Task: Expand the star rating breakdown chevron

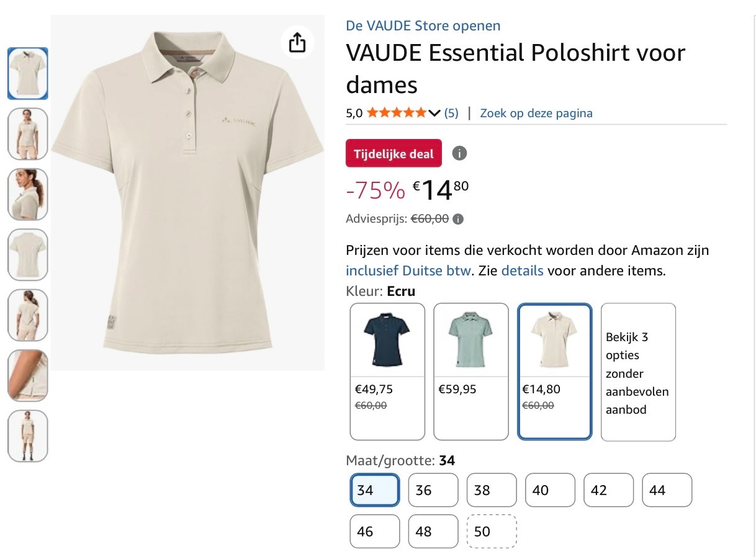Action: pyautogui.click(x=434, y=113)
